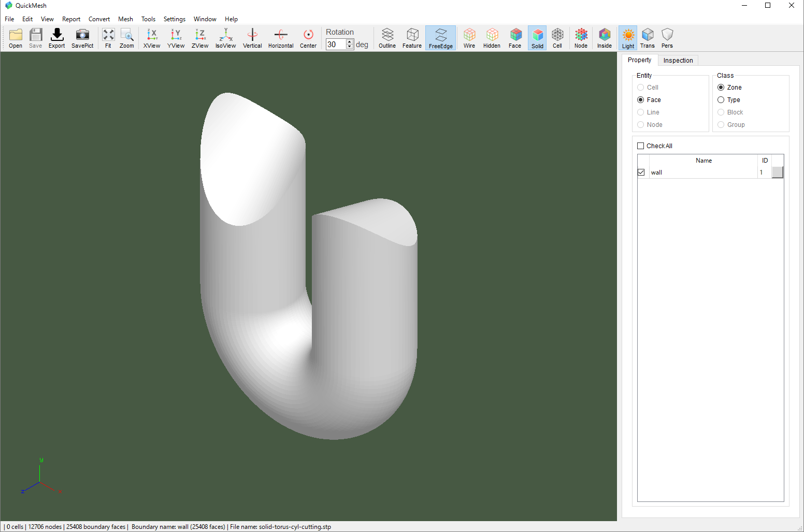The width and height of the screenshot is (804, 532).
Task: Switch to IsoView orientation
Action: (x=226, y=38)
